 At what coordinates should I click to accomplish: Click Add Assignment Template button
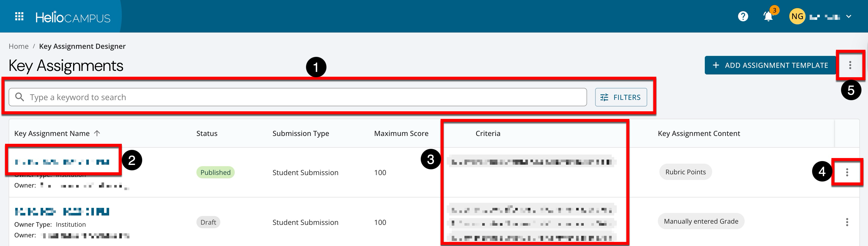pos(770,65)
